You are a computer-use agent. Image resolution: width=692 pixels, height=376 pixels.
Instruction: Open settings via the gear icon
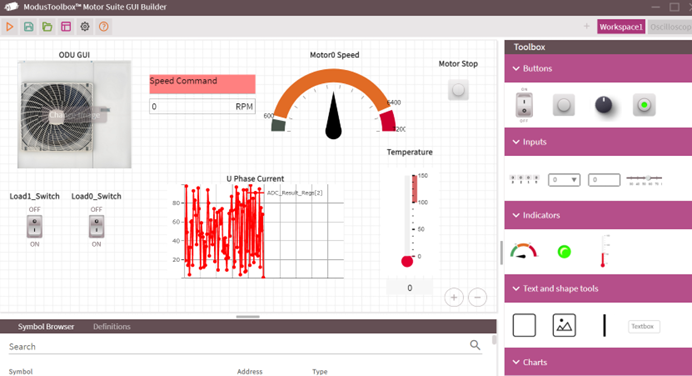point(85,27)
